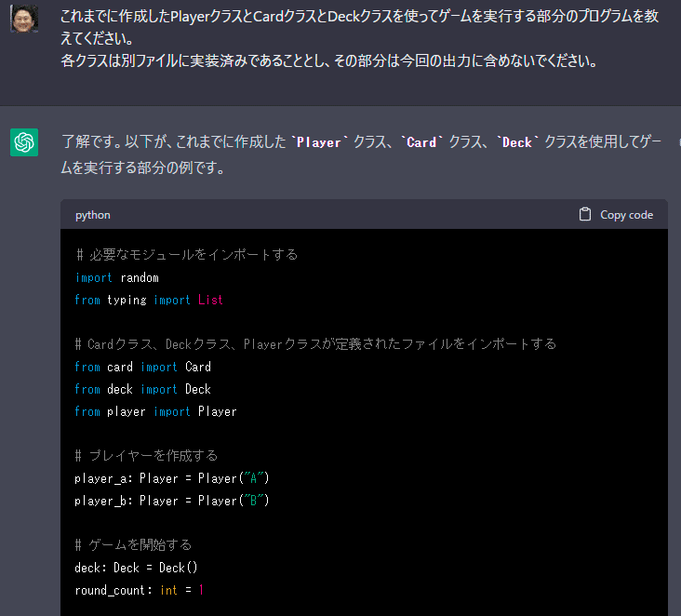The width and height of the screenshot is (681, 616).
Task: Click the 'python' language label
Action: point(92,215)
